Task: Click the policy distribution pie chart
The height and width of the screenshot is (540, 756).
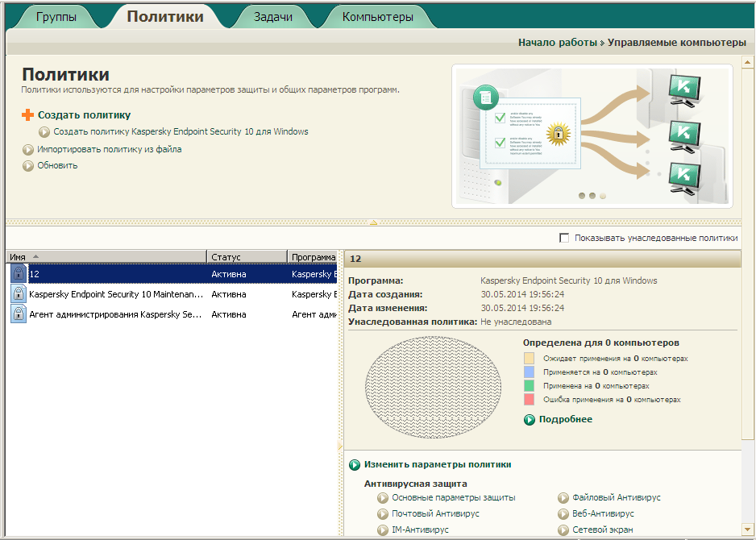Action: point(433,387)
